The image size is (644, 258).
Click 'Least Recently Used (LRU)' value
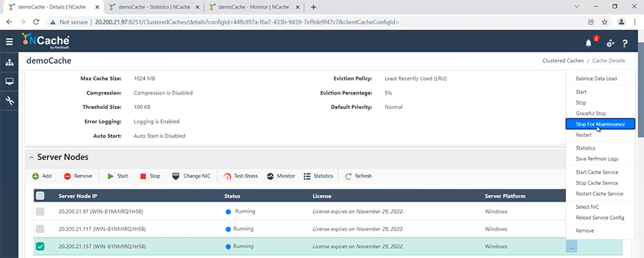pyautogui.click(x=415, y=78)
